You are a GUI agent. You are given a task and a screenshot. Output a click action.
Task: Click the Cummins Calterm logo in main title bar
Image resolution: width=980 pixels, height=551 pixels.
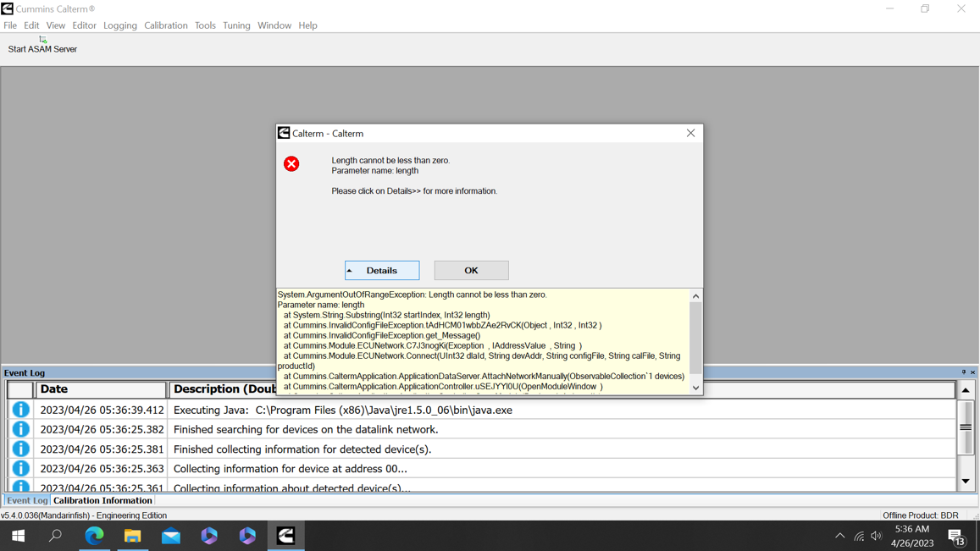(7, 8)
